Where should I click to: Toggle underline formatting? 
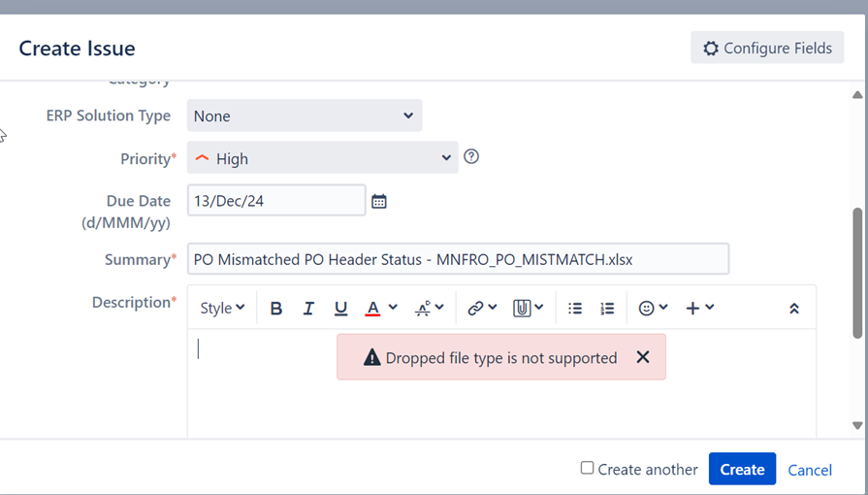(x=340, y=309)
